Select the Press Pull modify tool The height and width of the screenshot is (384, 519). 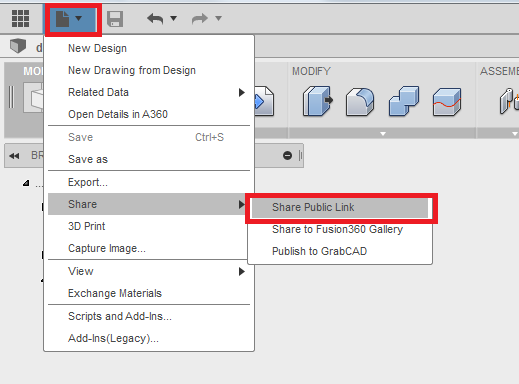click(318, 101)
